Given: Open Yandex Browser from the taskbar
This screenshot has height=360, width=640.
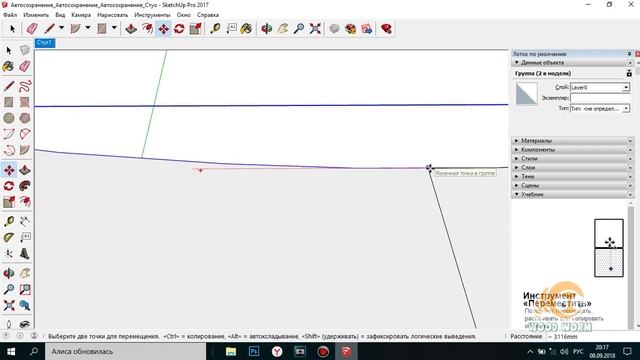Looking at the screenshot, I should click(x=277, y=351).
